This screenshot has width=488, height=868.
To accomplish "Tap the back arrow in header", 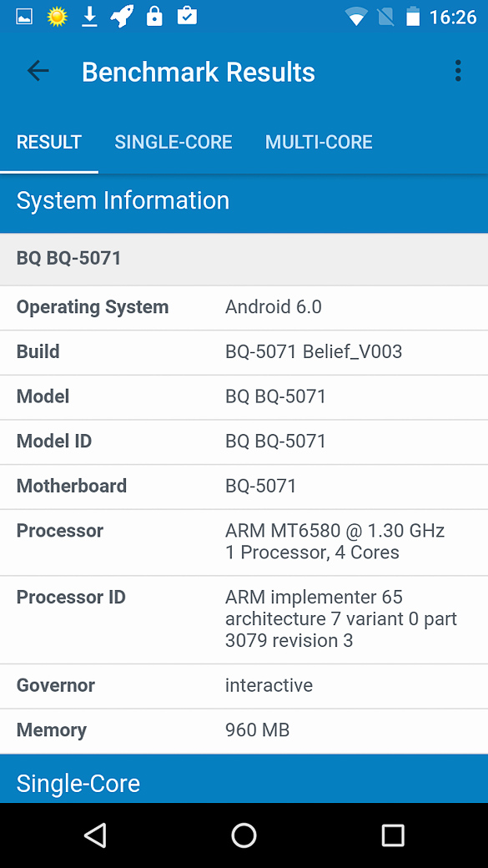I will coord(38,71).
